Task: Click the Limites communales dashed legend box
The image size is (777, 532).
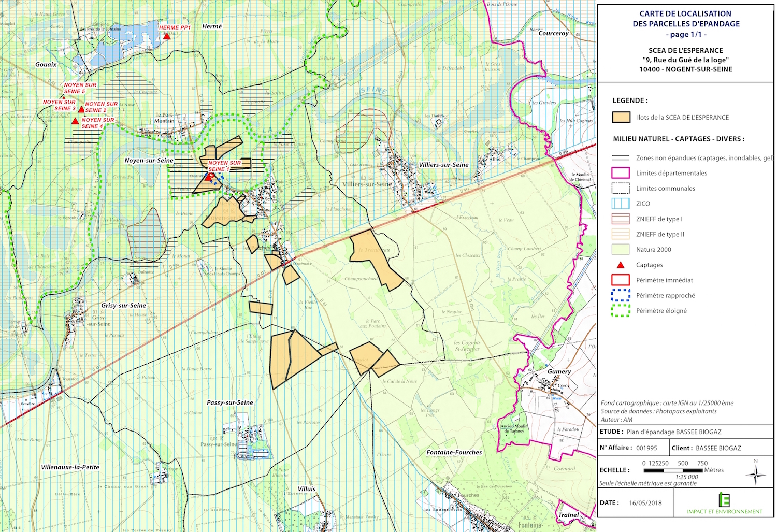Action: point(621,188)
